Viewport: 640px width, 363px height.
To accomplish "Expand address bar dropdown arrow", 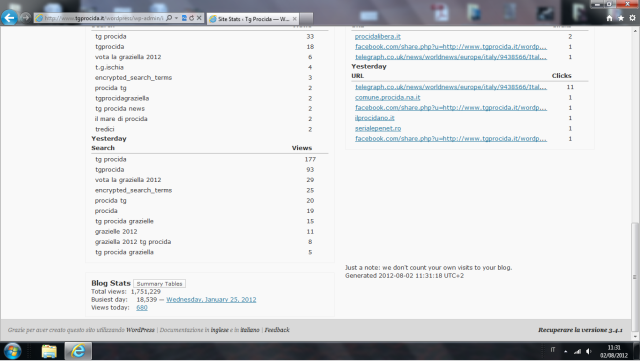I will (176, 18).
